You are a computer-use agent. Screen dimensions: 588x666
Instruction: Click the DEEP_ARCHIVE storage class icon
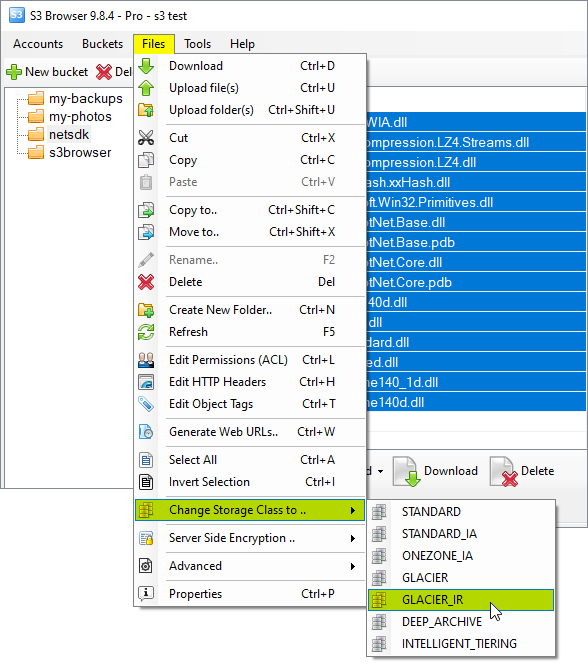(379, 622)
